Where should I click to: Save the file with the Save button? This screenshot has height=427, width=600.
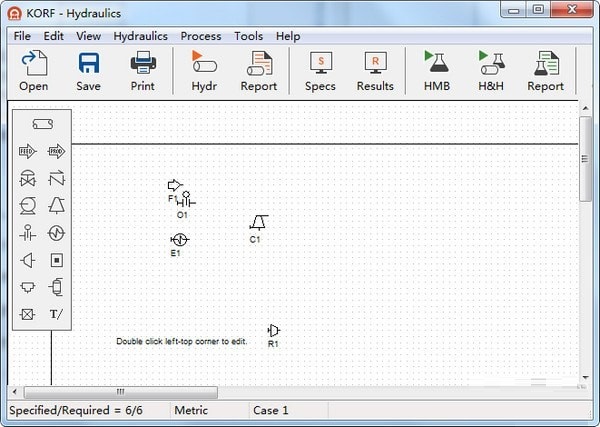point(88,71)
